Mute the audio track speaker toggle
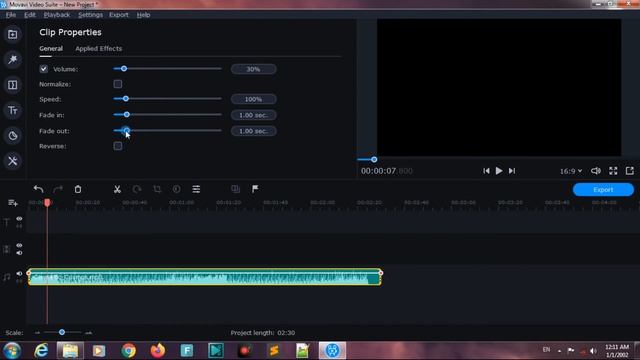The image size is (640, 360). 19,273
